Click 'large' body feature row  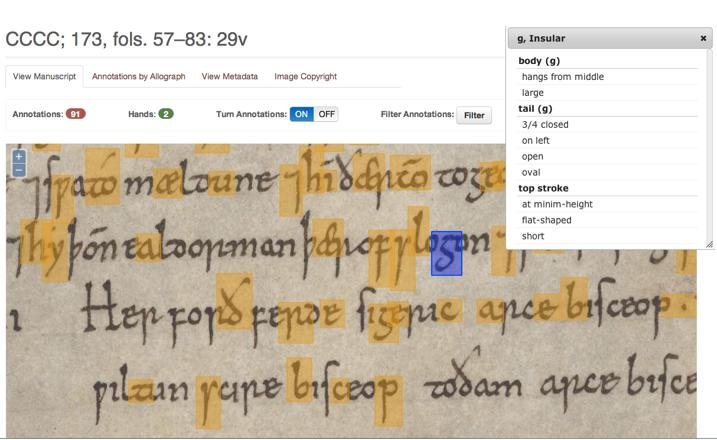pyautogui.click(x=607, y=93)
